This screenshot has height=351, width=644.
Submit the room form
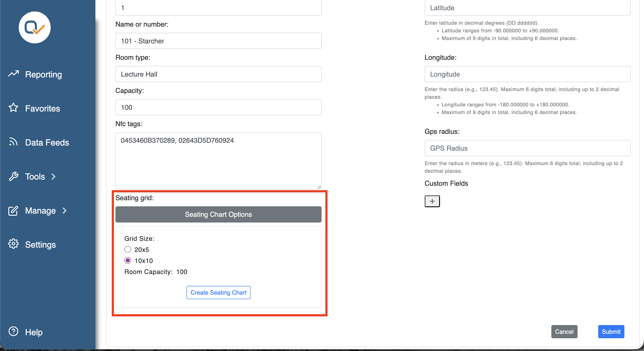611,332
